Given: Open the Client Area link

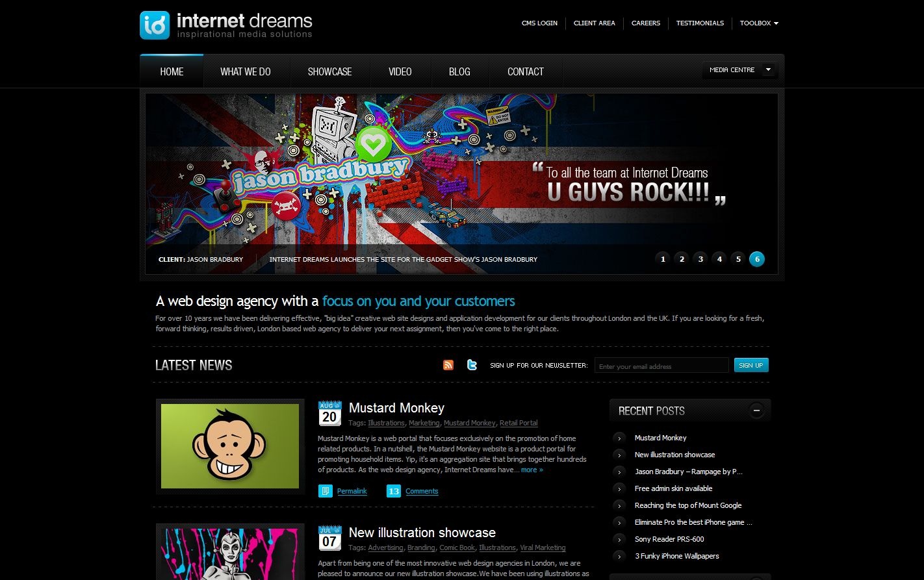Looking at the screenshot, I should (595, 23).
